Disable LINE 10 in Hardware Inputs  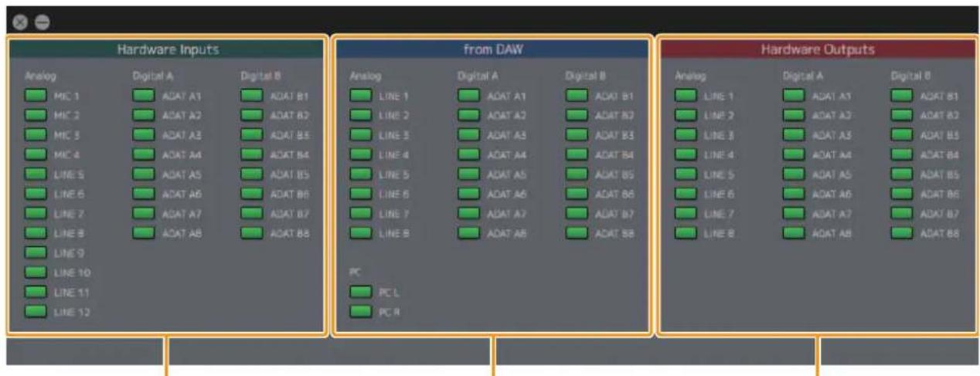point(36,272)
